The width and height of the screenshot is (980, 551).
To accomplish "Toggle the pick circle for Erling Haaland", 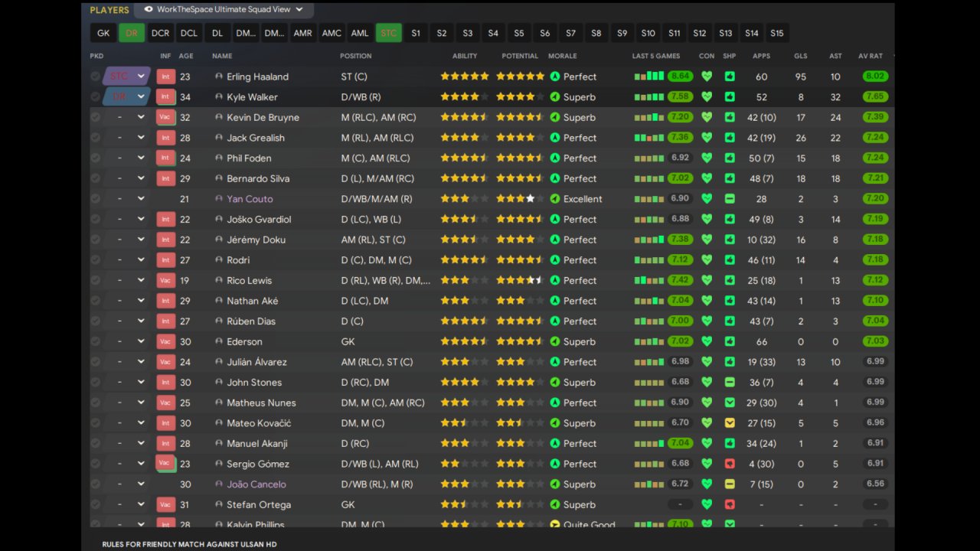I will point(95,77).
